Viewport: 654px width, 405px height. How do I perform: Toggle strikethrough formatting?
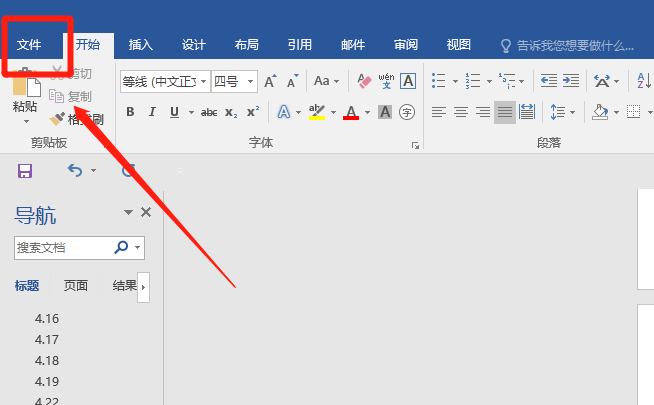208,112
